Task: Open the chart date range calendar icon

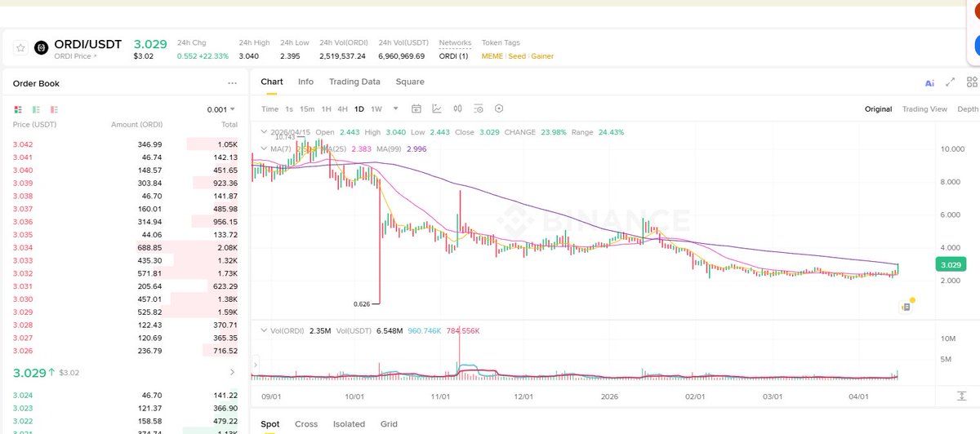Action: (416, 108)
